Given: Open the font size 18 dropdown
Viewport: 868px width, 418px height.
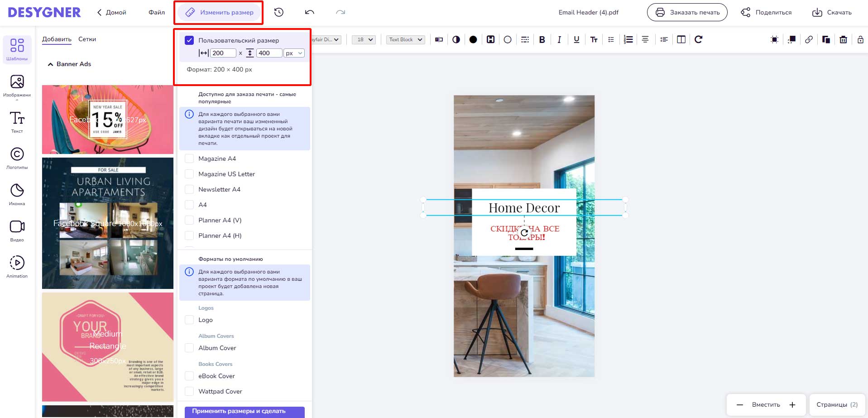Looking at the screenshot, I should click(x=364, y=39).
